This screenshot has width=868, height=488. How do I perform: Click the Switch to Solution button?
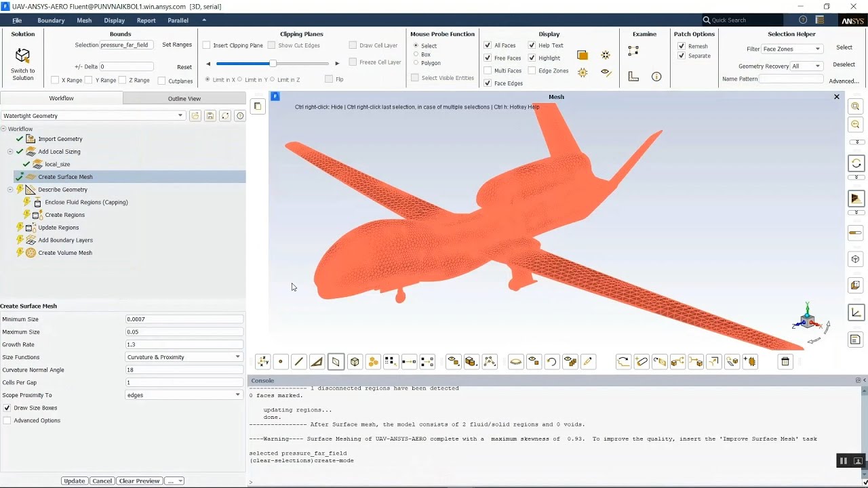tap(22, 55)
